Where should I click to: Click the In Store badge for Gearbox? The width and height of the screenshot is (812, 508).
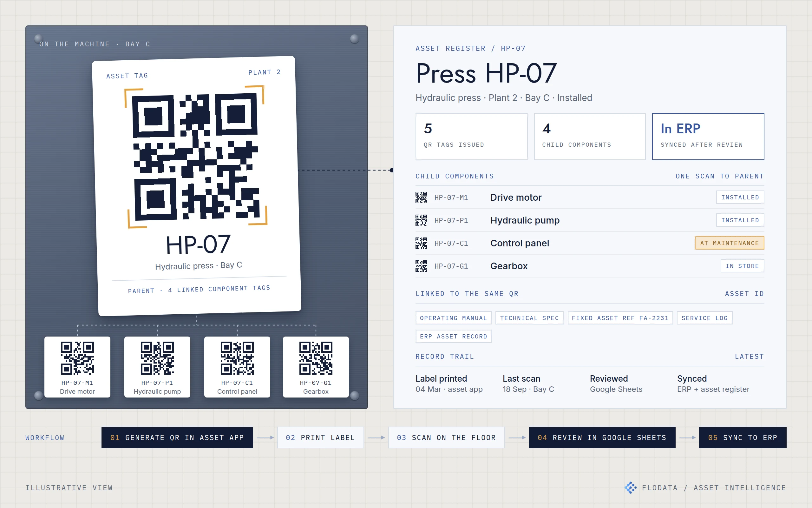[x=742, y=266]
